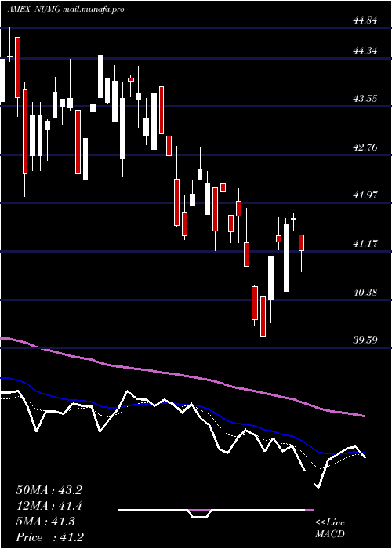
Task: Click the 41.97 price level label
Action: (365, 195)
